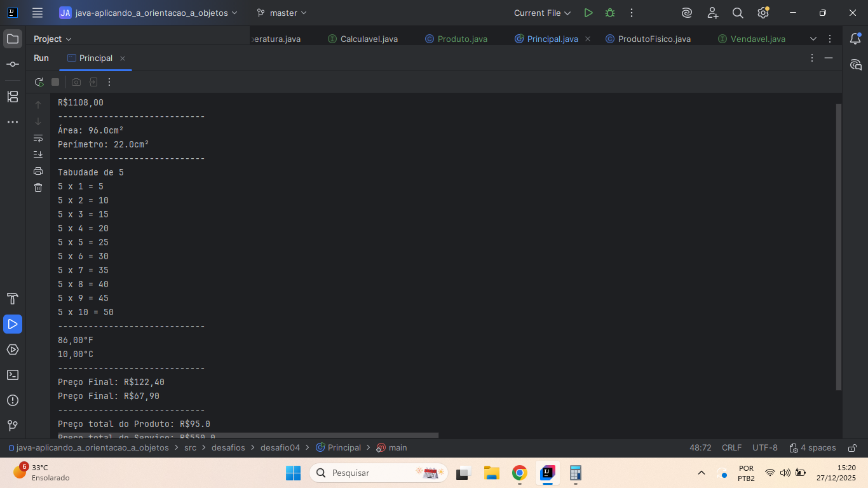
Task: Click the Stop process square icon
Action: pos(55,82)
